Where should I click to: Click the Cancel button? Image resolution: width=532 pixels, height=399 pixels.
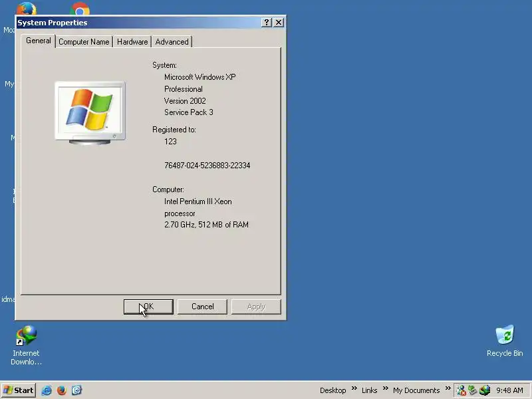(x=202, y=307)
